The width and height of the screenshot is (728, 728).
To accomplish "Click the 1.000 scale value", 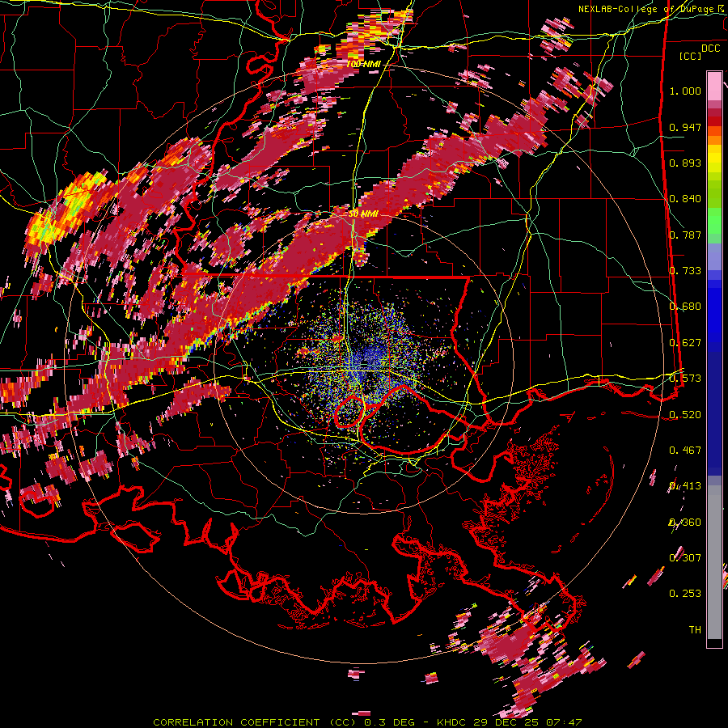I will (x=685, y=91).
